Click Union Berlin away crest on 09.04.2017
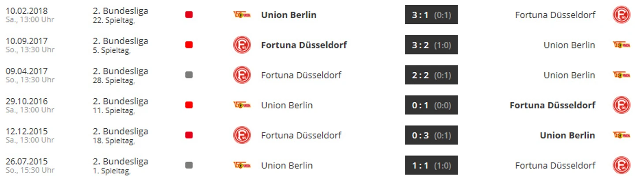This screenshot has width=644, height=178. pyautogui.click(x=622, y=75)
